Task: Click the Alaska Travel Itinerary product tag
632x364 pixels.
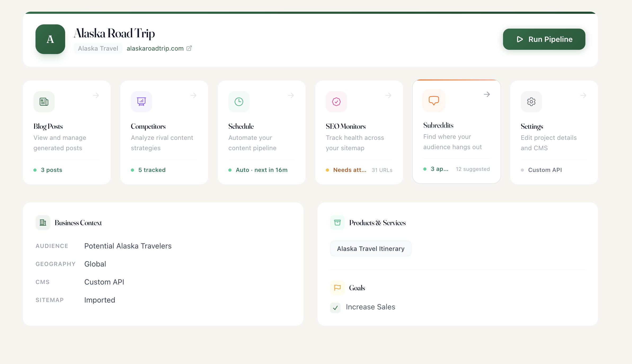Action: pyautogui.click(x=371, y=248)
